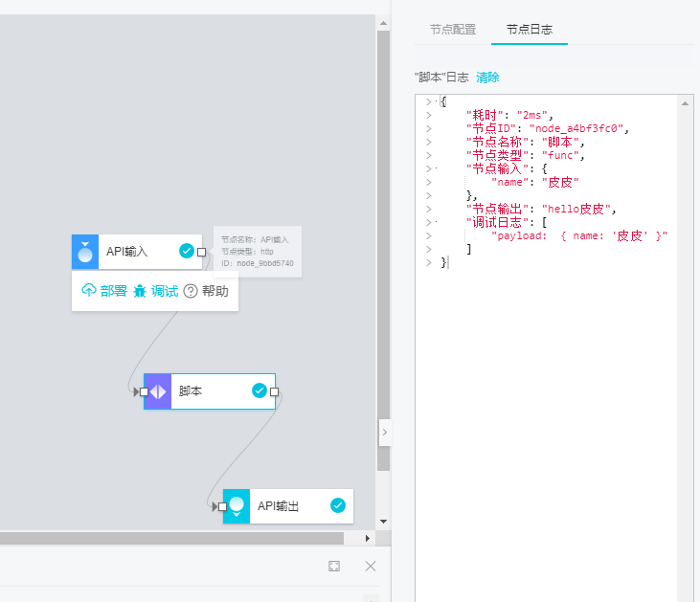Click the API输入 node icon
The image size is (700, 602).
point(85,252)
